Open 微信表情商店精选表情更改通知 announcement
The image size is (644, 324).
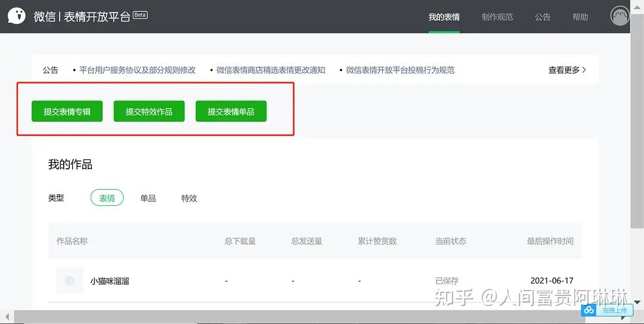271,70
